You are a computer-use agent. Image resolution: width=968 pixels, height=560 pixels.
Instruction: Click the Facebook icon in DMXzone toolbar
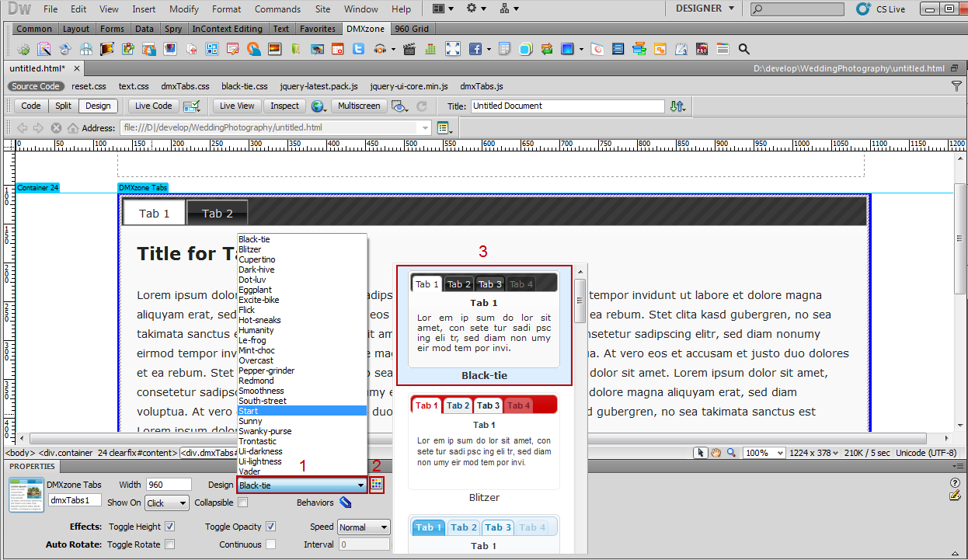(475, 49)
